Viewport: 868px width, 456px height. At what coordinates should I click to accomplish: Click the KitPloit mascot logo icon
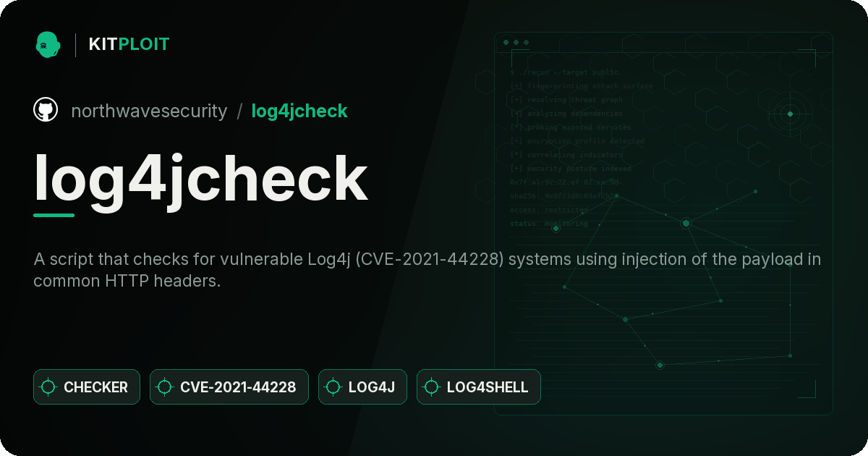click(48, 44)
